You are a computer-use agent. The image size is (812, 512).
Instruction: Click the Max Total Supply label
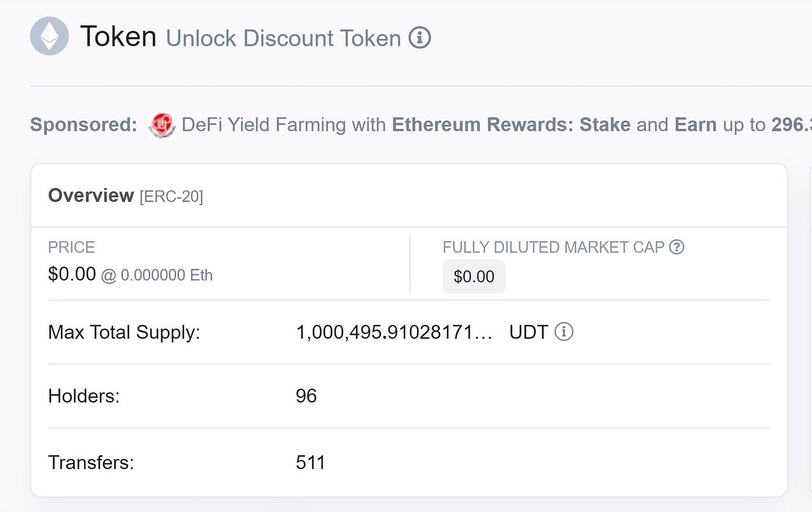click(124, 332)
